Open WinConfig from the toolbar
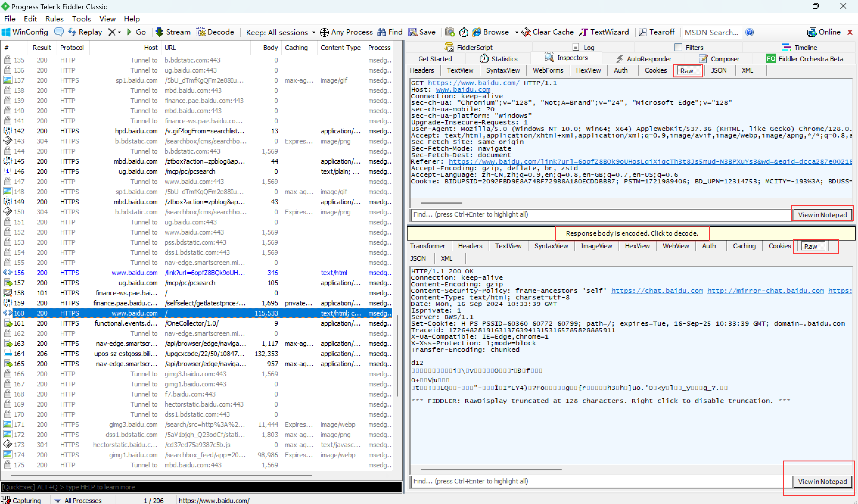 pyautogui.click(x=25, y=32)
